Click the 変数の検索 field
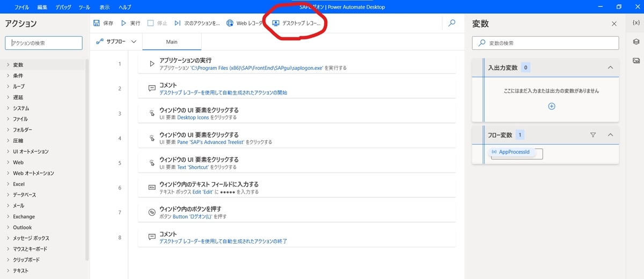 (x=545, y=42)
